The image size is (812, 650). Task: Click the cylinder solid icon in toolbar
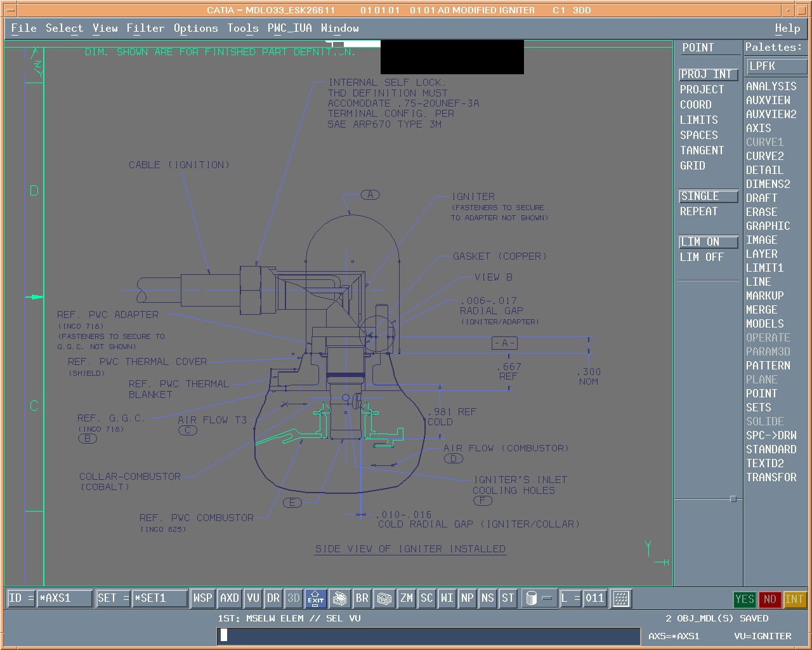532,598
